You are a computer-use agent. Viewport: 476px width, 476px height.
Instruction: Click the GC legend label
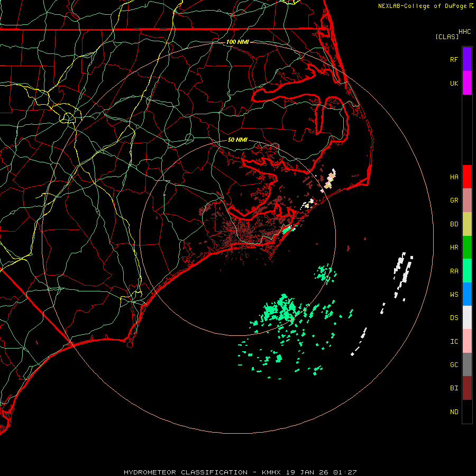click(454, 364)
